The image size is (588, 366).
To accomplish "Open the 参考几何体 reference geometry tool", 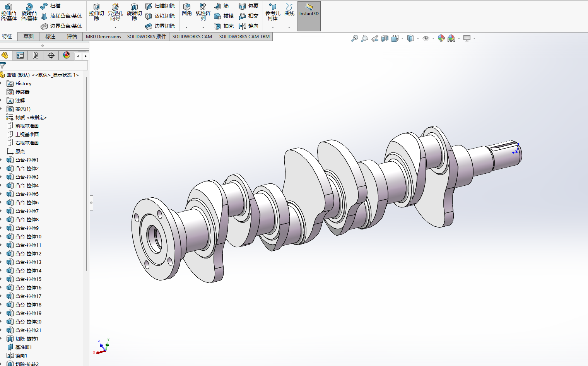I will tap(273, 12).
